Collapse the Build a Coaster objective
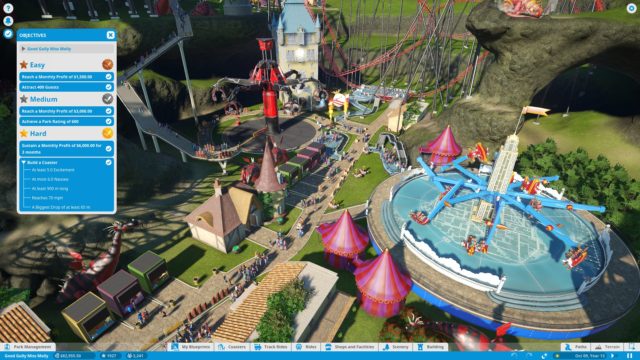This screenshot has width=640, height=360. coord(23,162)
